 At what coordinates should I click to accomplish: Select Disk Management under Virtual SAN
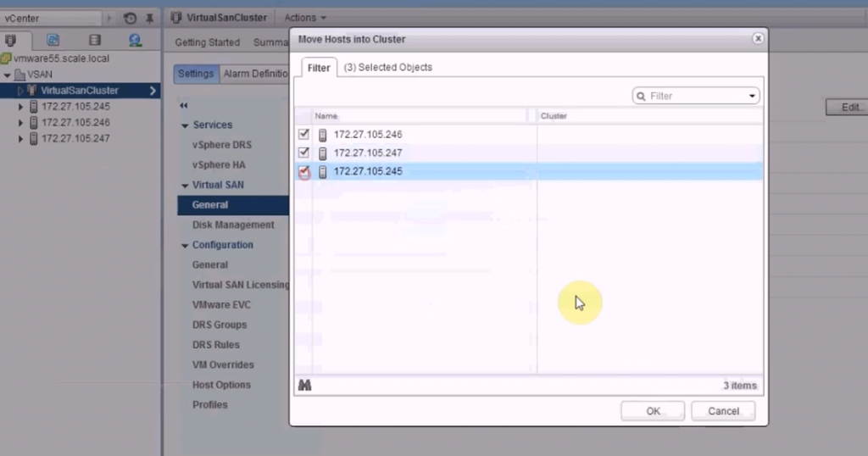tap(233, 225)
